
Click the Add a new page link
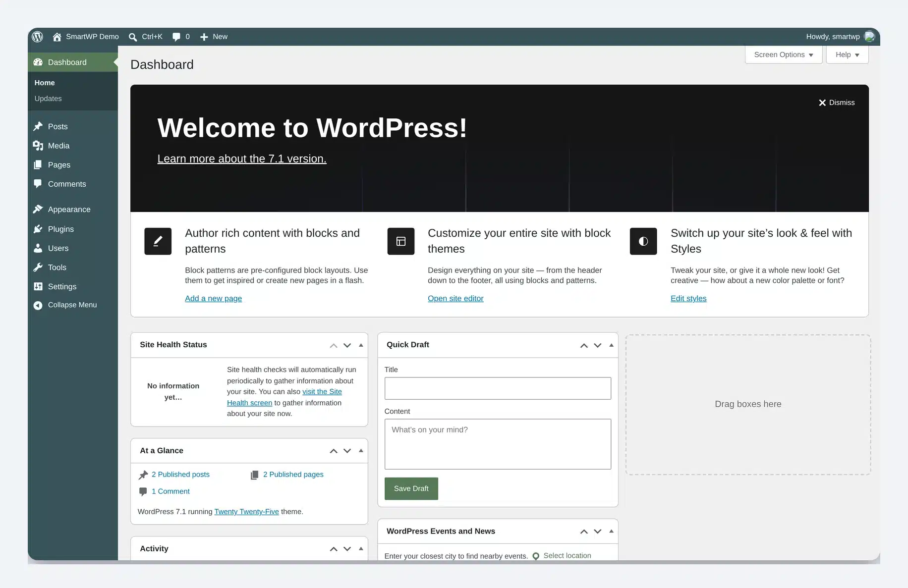coord(214,298)
